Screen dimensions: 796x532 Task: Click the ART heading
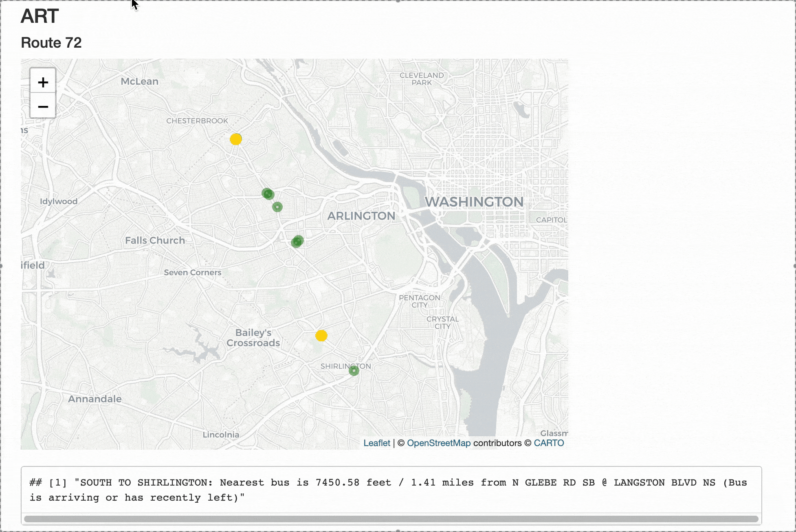click(40, 16)
